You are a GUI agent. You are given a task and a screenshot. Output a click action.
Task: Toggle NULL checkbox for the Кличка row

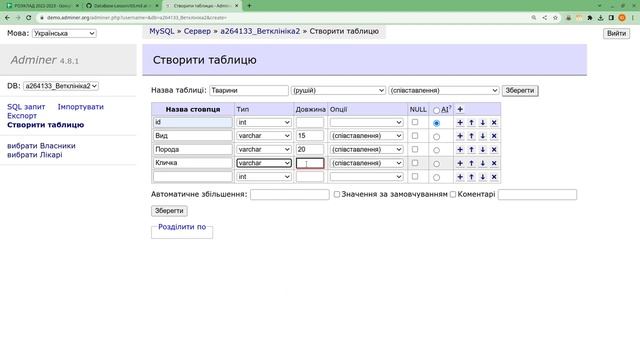click(x=415, y=163)
